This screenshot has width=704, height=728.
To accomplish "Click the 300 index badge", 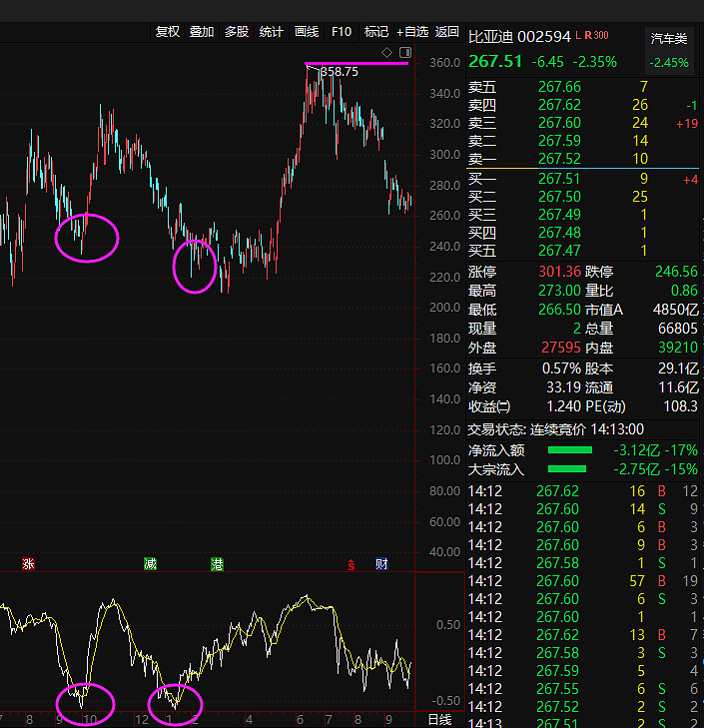I will coord(601,35).
